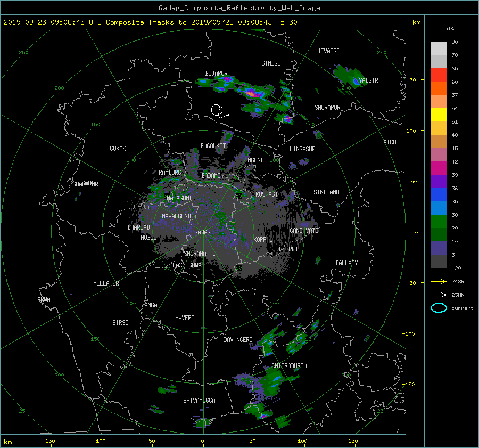Click the BIJAPUR city label
This screenshot has width=479, height=448.
tap(216, 74)
